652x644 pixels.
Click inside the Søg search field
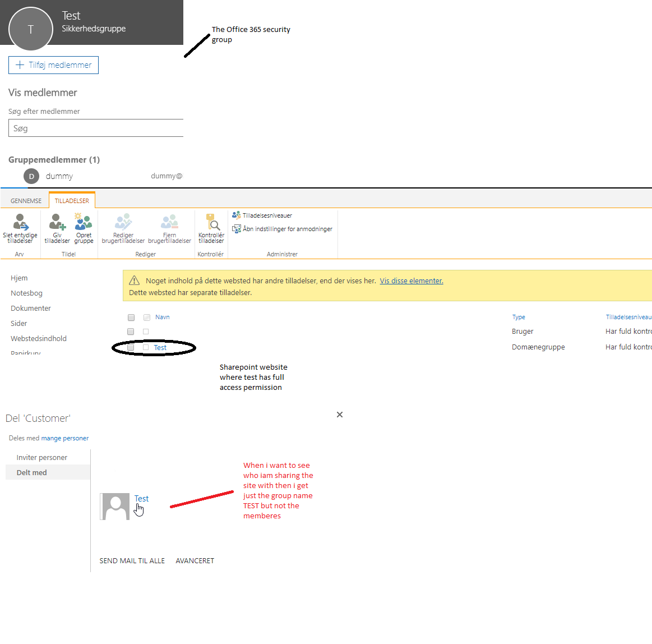pos(95,128)
